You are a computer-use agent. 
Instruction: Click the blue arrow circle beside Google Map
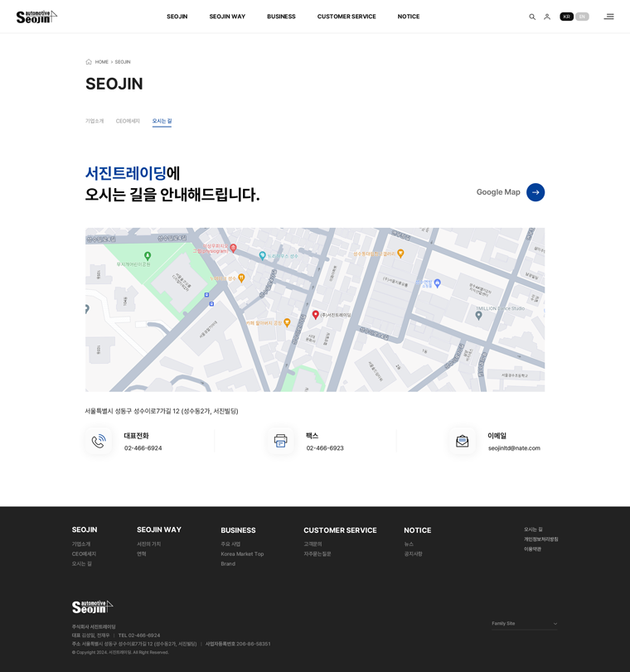tap(535, 192)
